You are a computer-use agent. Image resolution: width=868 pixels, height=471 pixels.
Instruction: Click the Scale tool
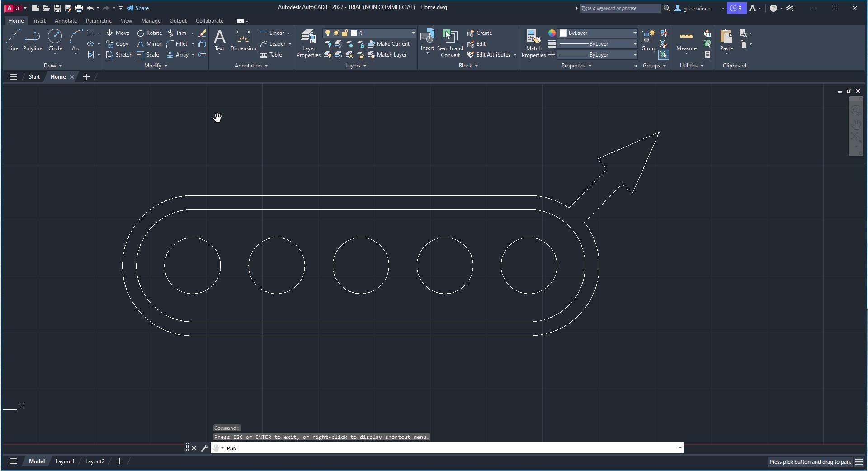pos(148,55)
